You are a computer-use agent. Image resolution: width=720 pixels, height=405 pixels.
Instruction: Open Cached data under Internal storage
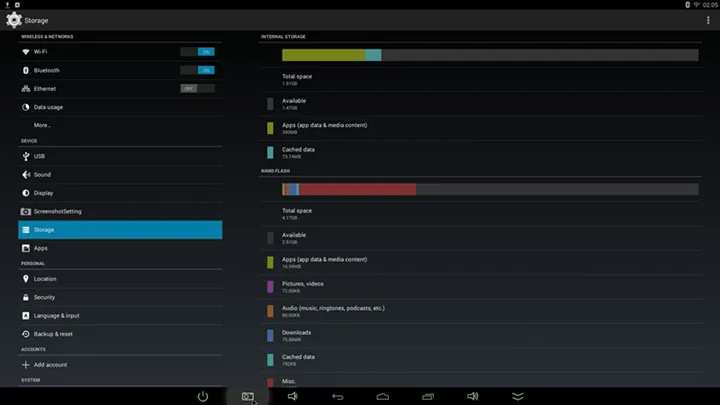tap(481, 152)
